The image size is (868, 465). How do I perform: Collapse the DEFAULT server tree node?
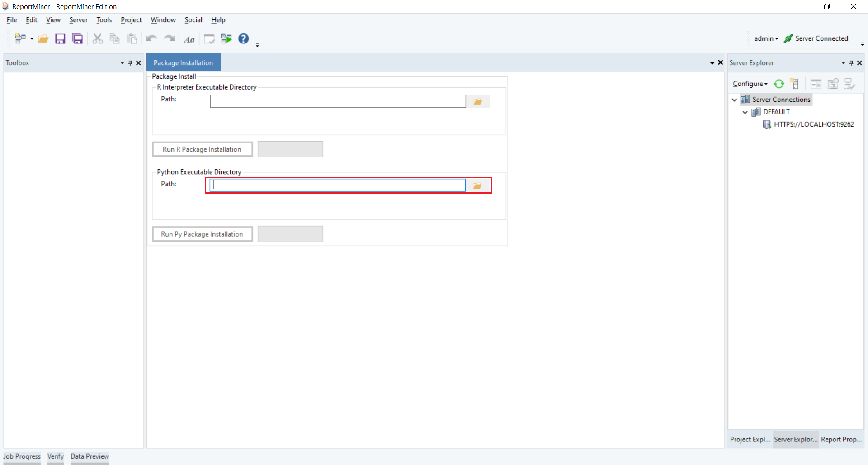[745, 112]
